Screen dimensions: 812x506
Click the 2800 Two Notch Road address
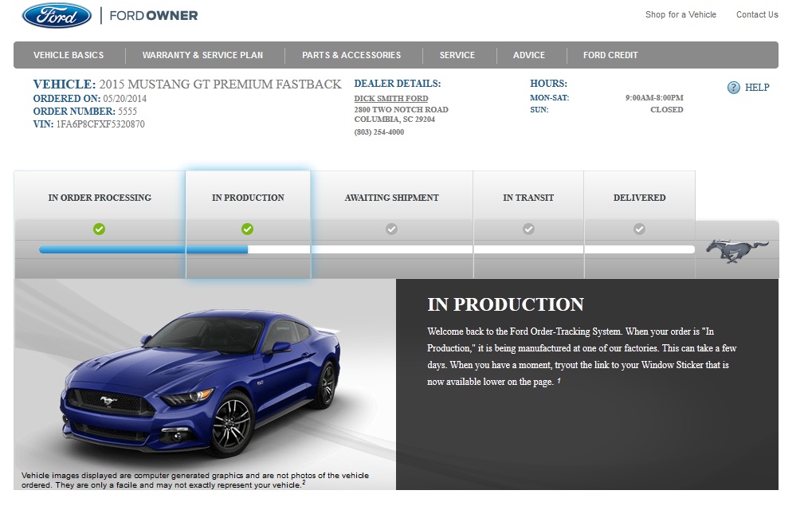[x=402, y=110]
